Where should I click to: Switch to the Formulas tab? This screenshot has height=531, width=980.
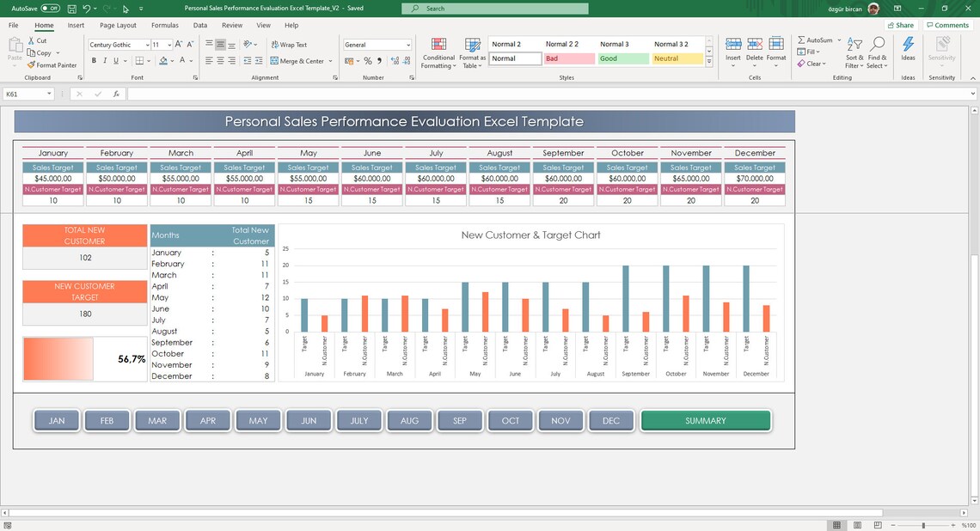pyautogui.click(x=164, y=26)
